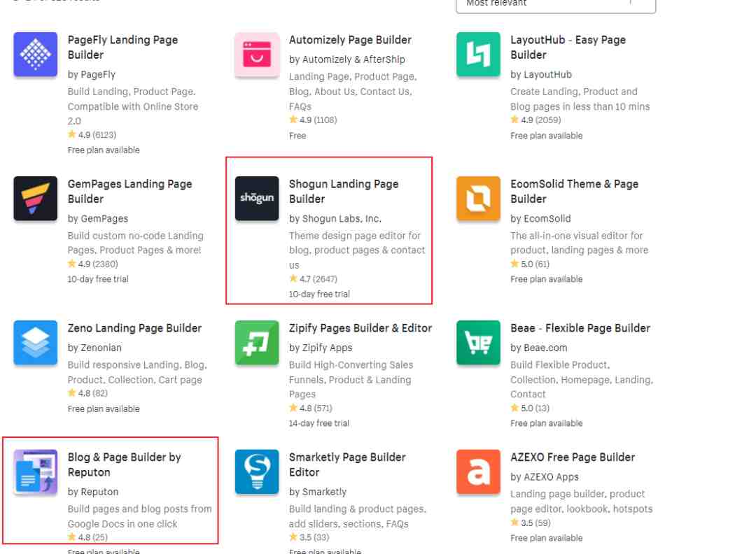Open AZEXO Free Page Builder title link
This screenshot has height=554, width=756.
point(573,457)
